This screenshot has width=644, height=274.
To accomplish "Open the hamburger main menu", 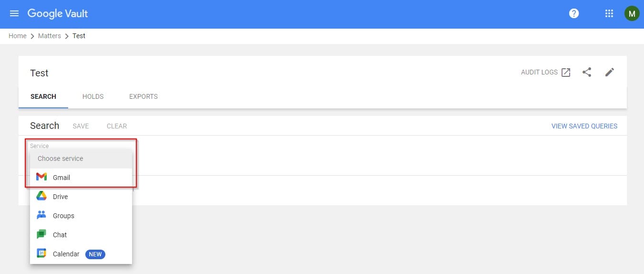I will 14,13.
